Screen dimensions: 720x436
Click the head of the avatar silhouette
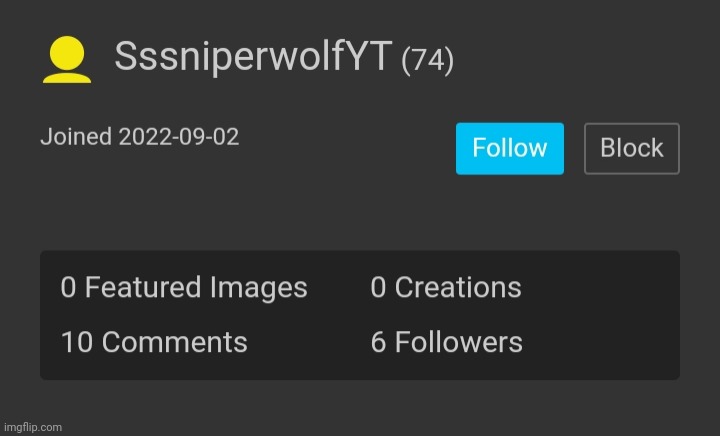[67, 53]
